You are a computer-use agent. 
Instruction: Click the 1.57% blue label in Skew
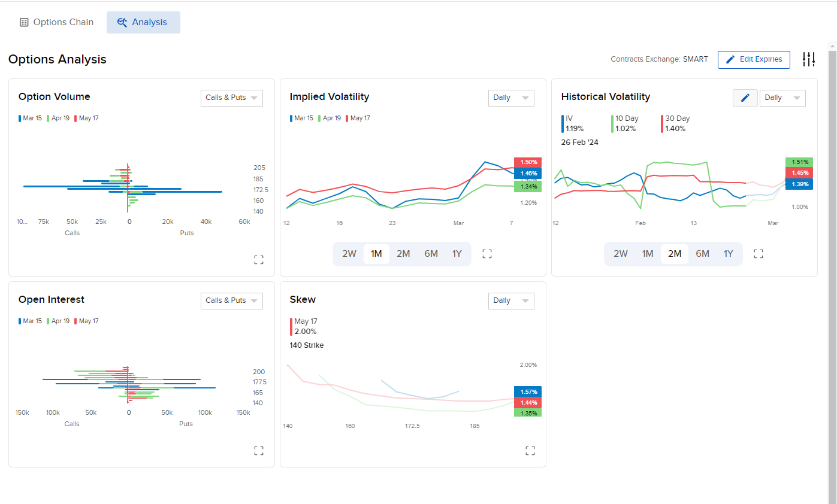pyautogui.click(x=528, y=392)
